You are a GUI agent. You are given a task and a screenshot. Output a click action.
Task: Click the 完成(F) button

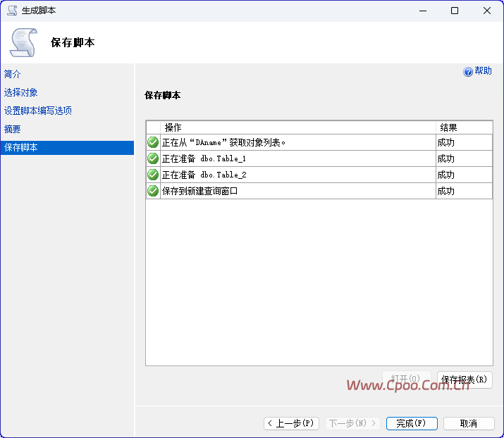pos(412,423)
